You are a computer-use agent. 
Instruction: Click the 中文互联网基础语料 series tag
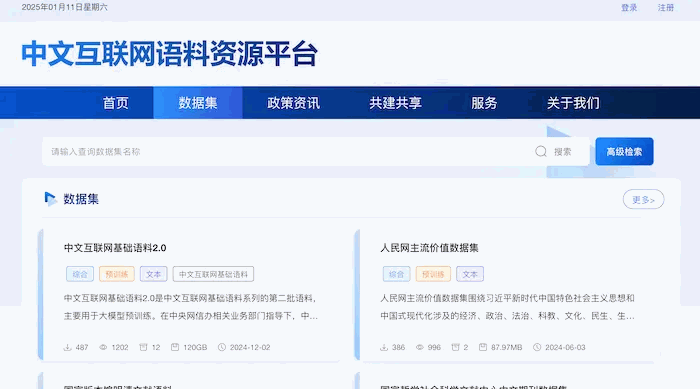click(213, 274)
